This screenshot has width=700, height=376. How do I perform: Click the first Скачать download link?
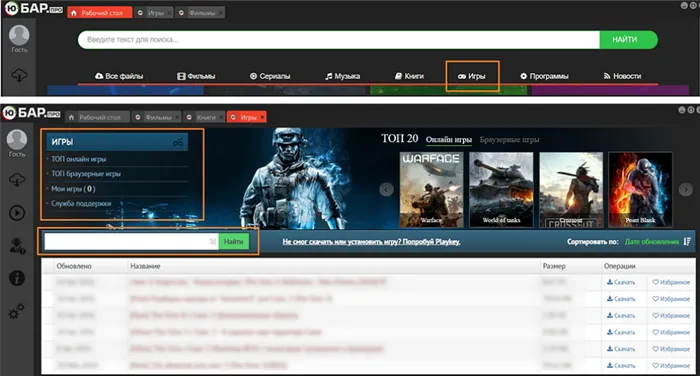[x=621, y=282]
